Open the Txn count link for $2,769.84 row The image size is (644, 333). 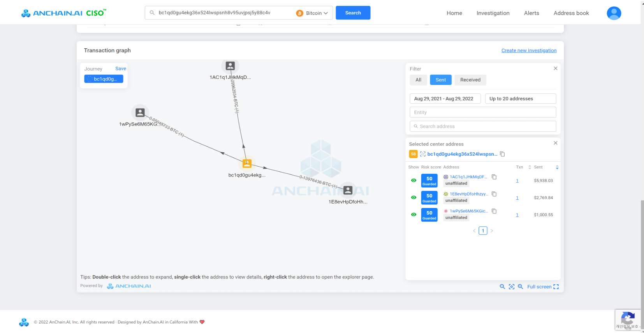click(x=517, y=198)
